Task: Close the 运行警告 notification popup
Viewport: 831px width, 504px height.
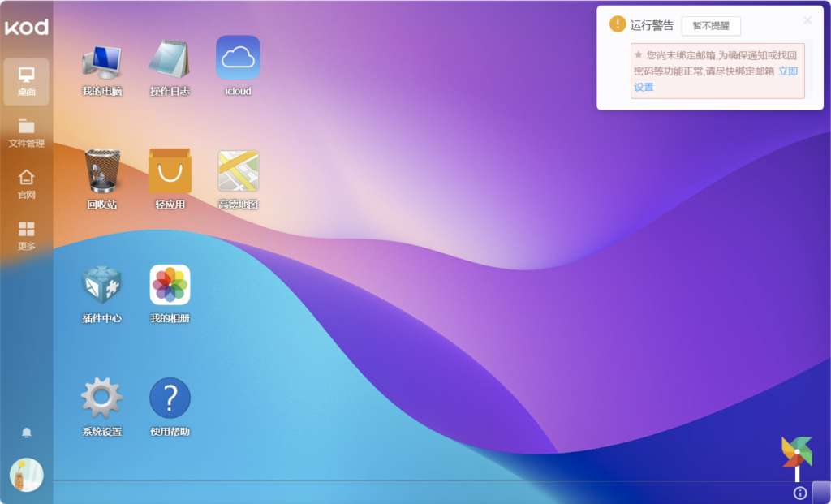Action: coord(807,20)
